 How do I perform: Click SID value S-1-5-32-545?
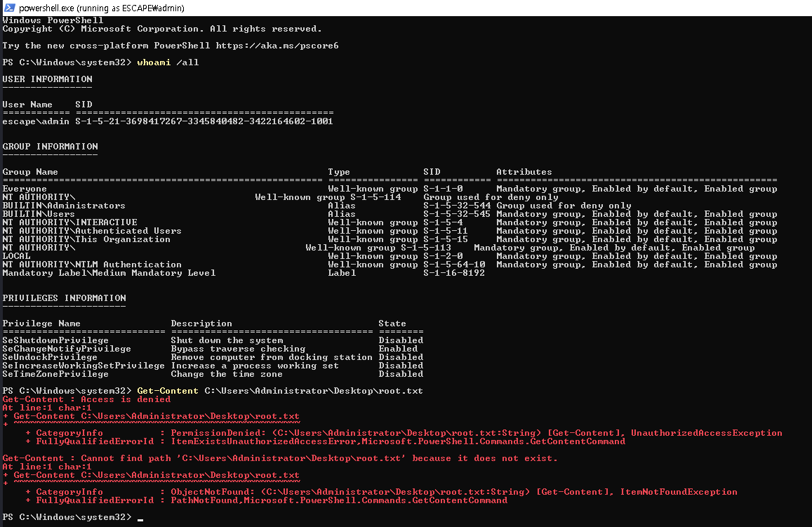click(x=457, y=214)
